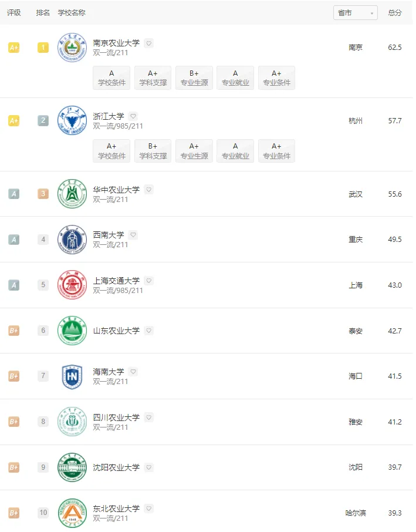
Task: Click 学科支撑 tag under 南京农业大学
Action: click(x=153, y=78)
